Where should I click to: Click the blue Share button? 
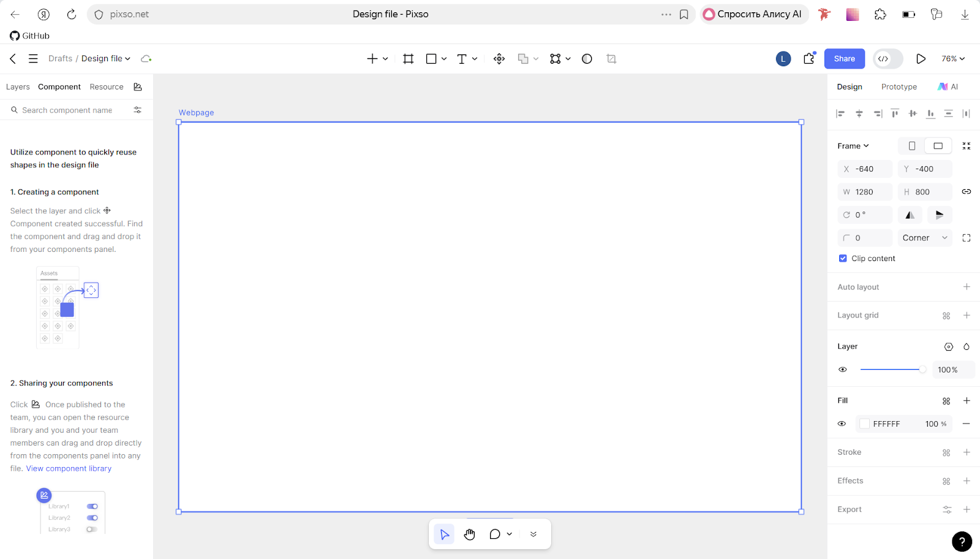(x=844, y=59)
